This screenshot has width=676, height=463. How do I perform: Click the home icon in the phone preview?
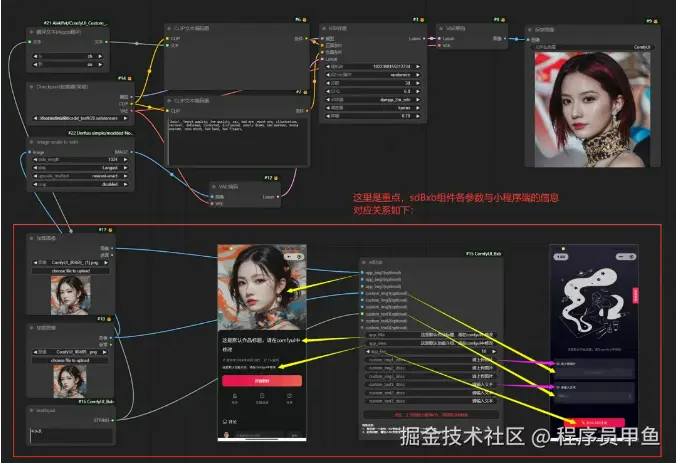tap(235, 396)
